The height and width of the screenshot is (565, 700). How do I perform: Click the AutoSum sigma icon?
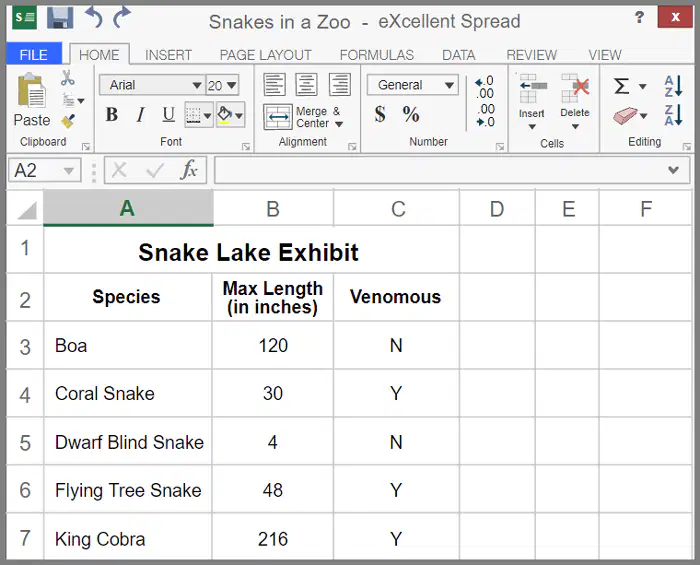tap(621, 86)
